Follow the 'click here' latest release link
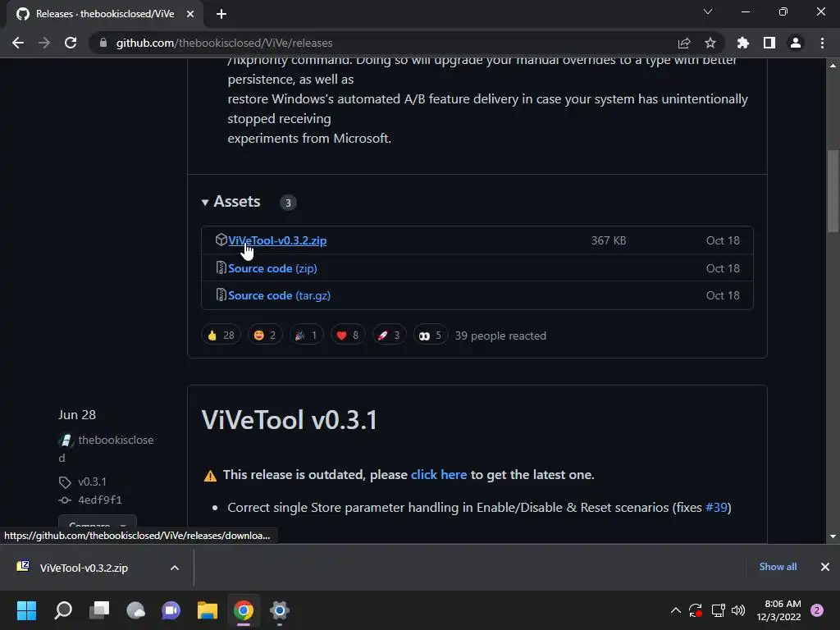840x630 pixels. pyautogui.click(x=439, y=475)
